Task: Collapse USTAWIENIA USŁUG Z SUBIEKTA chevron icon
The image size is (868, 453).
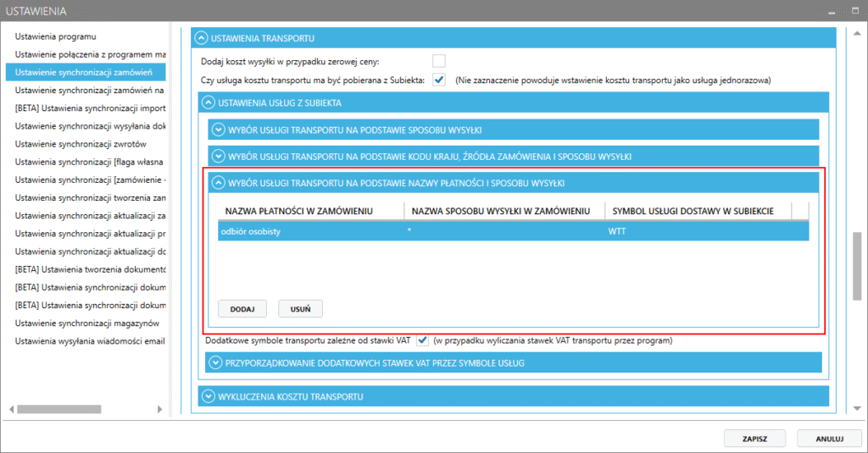Action: coord(209,102)
